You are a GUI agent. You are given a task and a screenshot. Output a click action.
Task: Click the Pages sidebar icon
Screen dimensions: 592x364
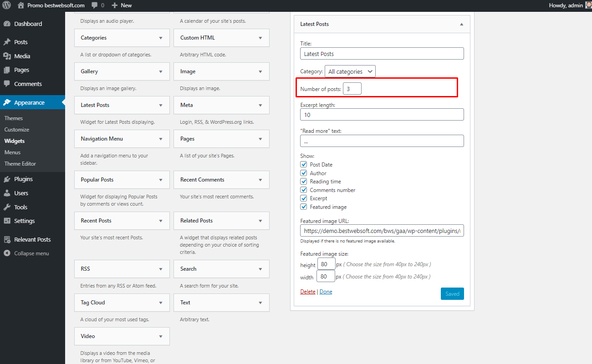tap(7, 70)
